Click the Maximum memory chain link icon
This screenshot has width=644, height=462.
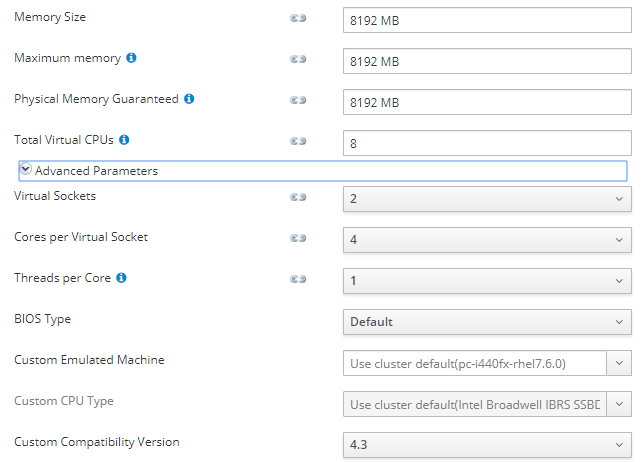297,59
